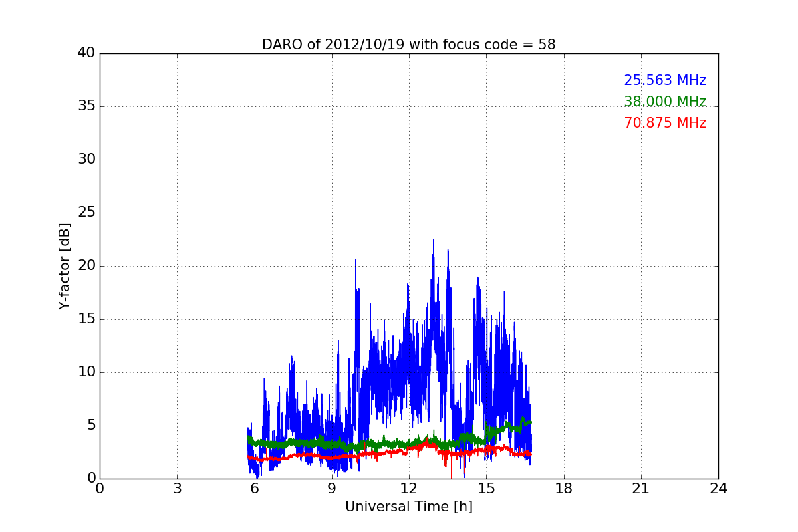This screenshot has width=798, height=532.
Task: Click the x-axis tick label 3
Action: (x=177, y=489)
